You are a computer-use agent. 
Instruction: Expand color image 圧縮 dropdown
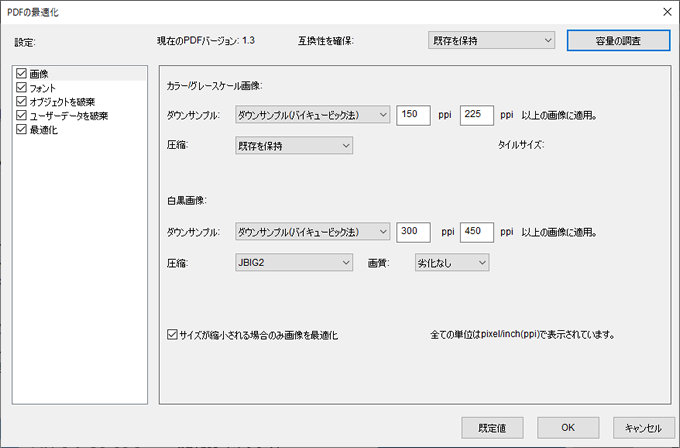pos(293,146)
